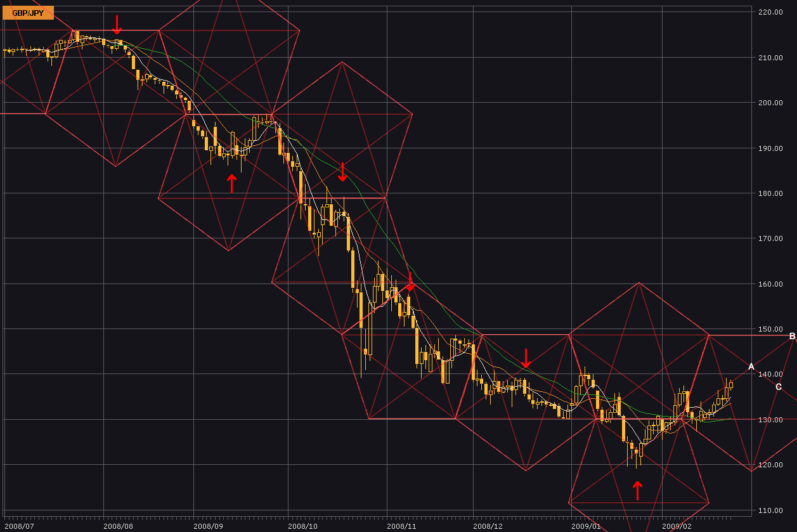Image resolution: width=797 pixels, height=532 pixels.
Task: Select the 110.00 price axis label
Action: click(x=770, y=510)
